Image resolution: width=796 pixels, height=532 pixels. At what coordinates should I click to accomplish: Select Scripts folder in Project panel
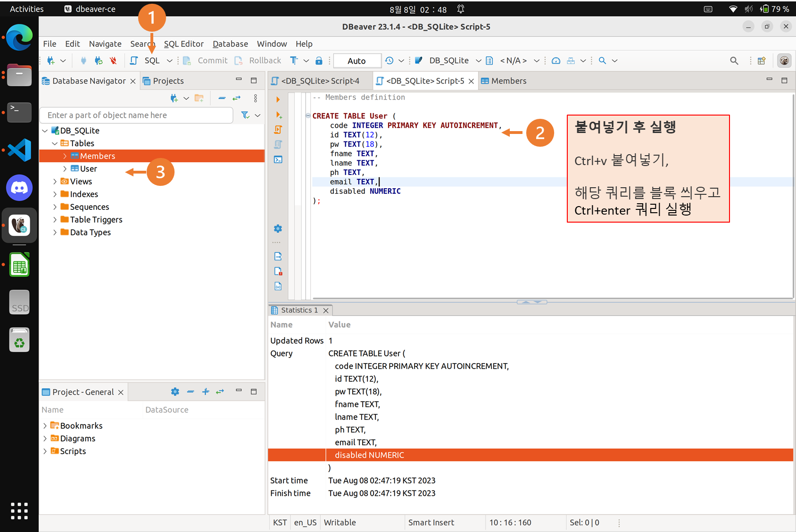tap(73, 451)
